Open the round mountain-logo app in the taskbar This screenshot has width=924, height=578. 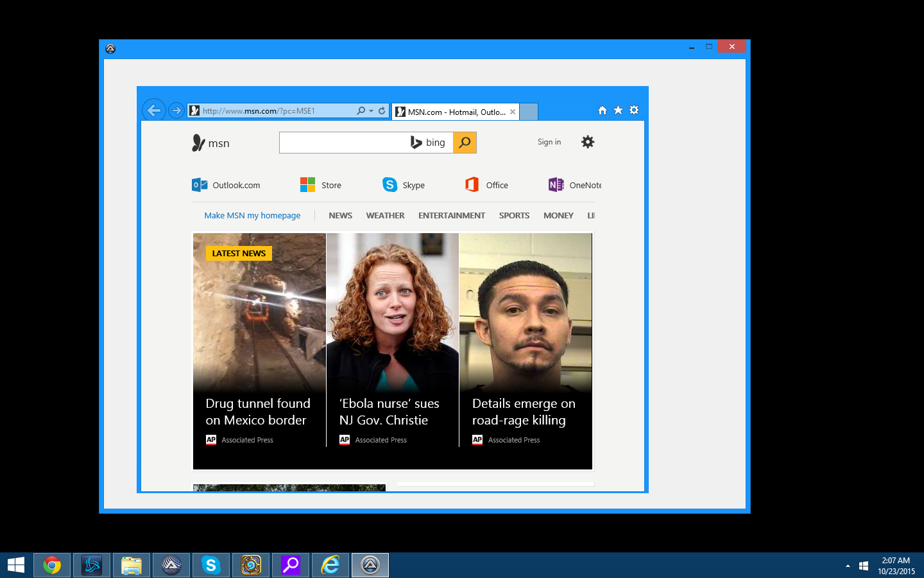coord(171,565)
